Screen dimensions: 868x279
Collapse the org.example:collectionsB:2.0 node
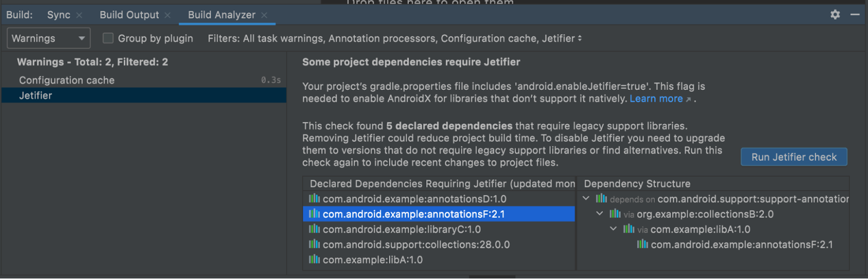tap(599, 214)
